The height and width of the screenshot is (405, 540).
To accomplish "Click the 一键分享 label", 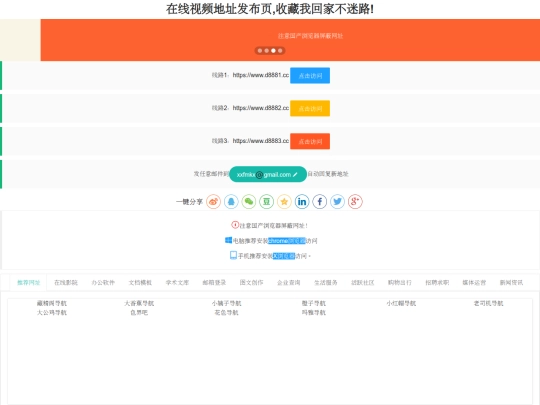I will 189,202.
